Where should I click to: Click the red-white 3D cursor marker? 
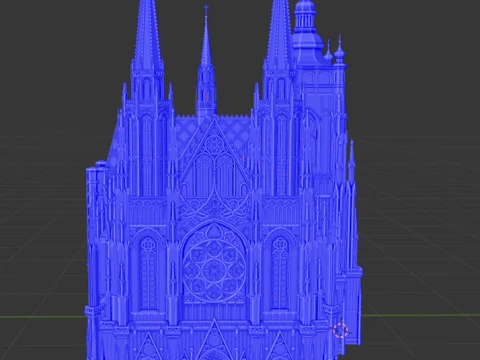(x=340, y=330)
